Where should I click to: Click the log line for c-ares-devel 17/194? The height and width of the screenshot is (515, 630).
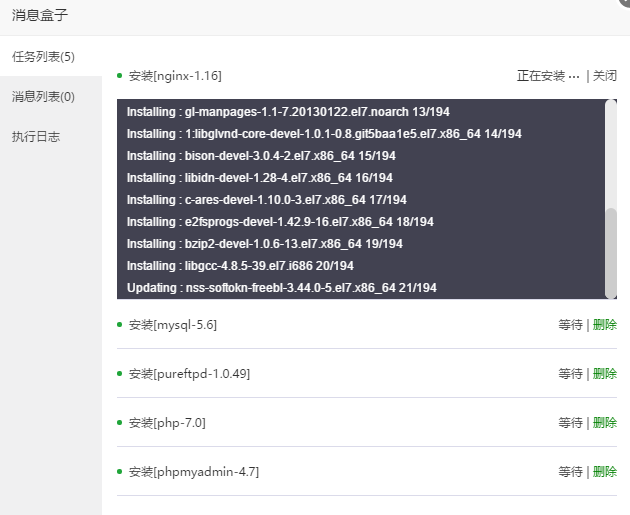(x=267, y=200)
